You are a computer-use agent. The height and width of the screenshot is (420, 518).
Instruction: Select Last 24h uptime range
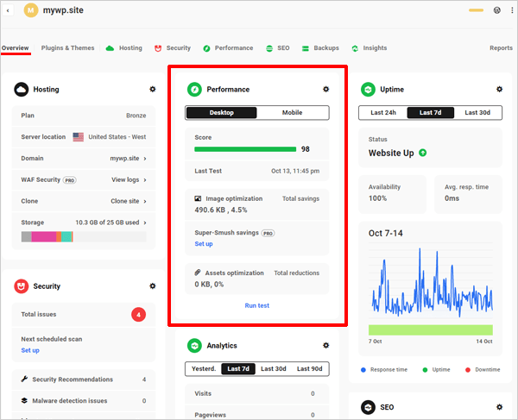point(383,112)
